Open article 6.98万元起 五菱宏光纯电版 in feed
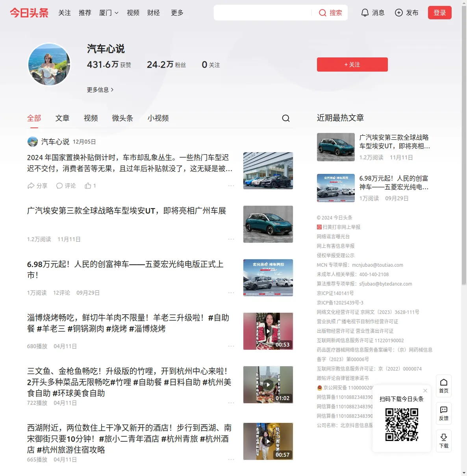 tap(125, 269)
